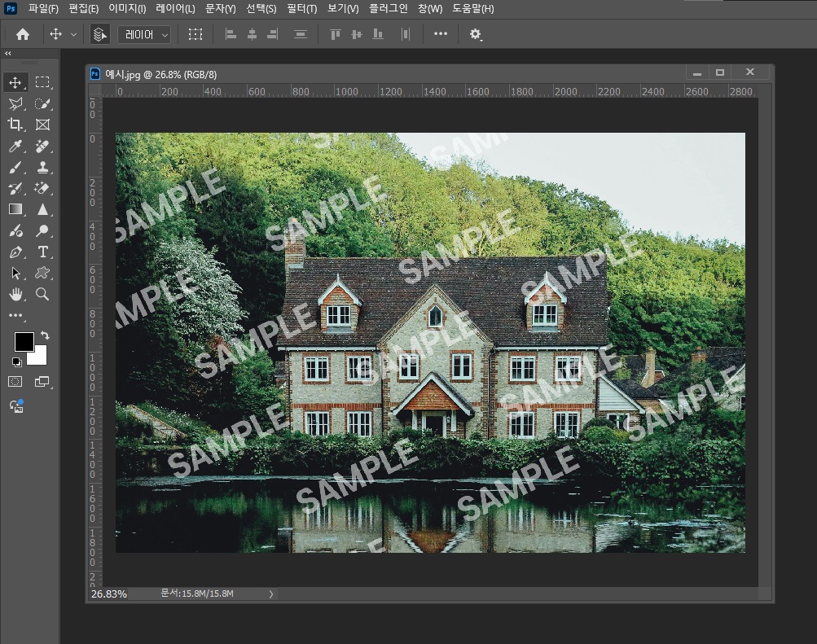Open the foreground black color swatch
Screen dimensions: 817x644
pos(23,341)
